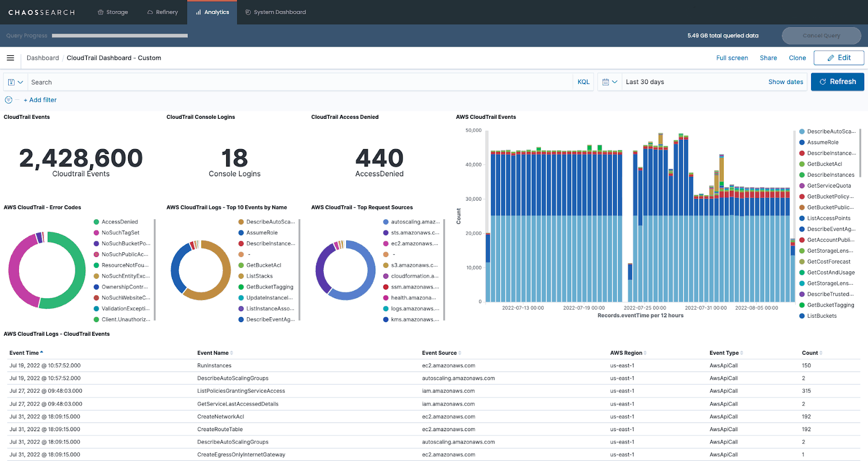The width and height of the screenshot is (868, 461).
Task: Open the Refinery tab
Action: pos(163,12)
